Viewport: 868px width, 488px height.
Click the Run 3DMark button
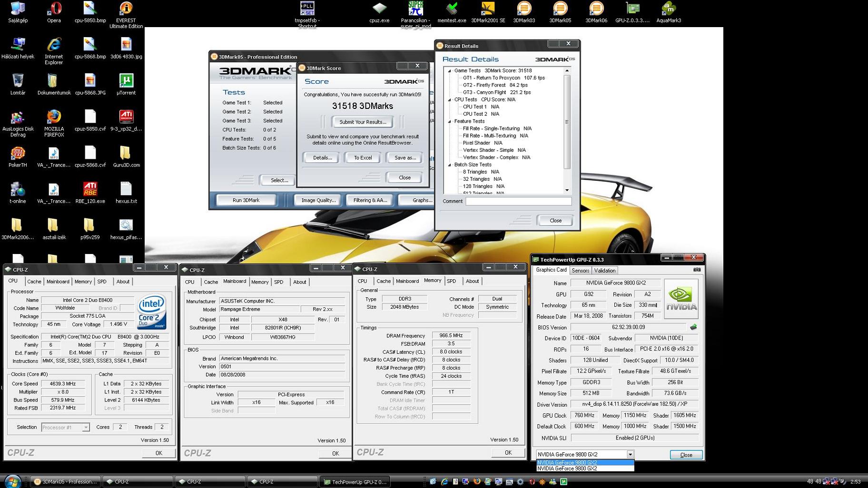pyautogui.click(x=246, y=200)
